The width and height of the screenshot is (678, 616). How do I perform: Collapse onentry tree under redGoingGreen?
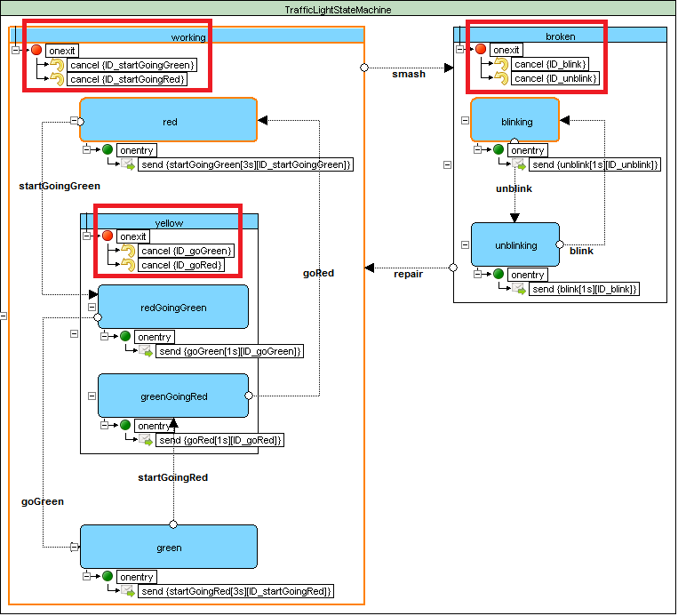coord(105,337)
